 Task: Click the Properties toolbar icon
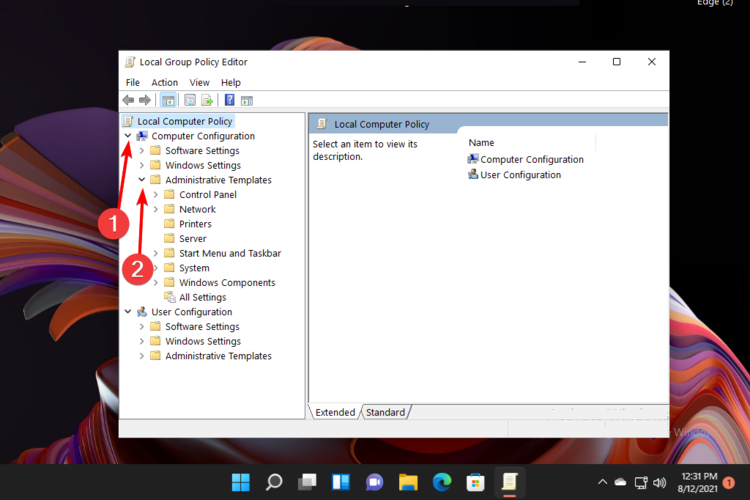coord(190,100)
